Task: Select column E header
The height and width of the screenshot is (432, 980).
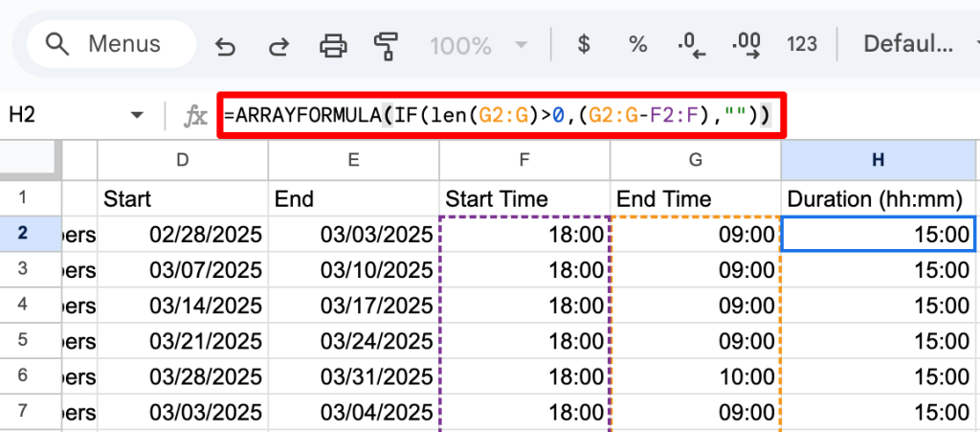Action: 353,160
